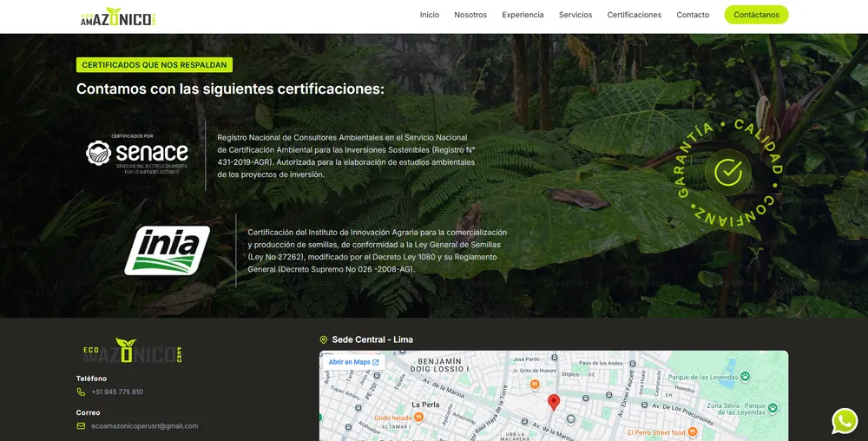Click the green Contáctanos button

coord(756,15)
